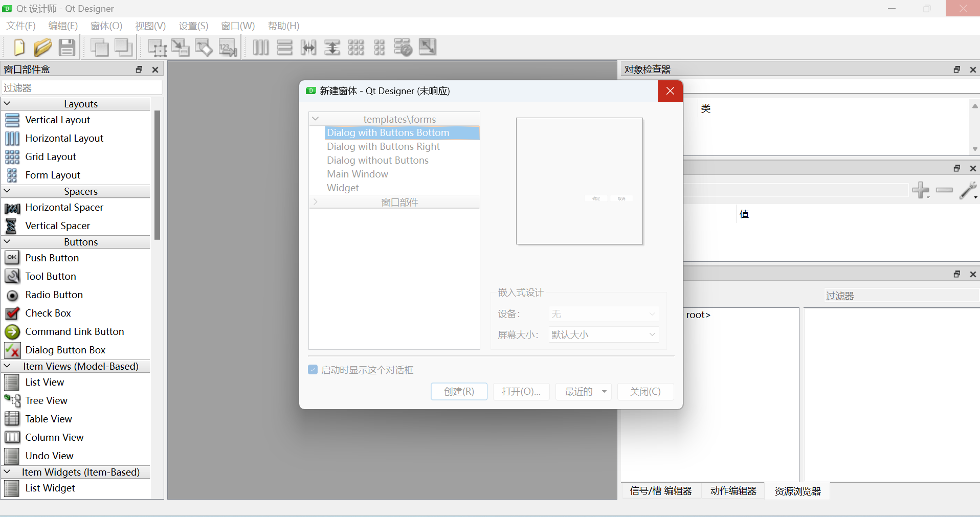Add a dynamic property with the plus icon
Image resolution: width=980 pixels, height=517 pixels.
[x=920, y=190]
